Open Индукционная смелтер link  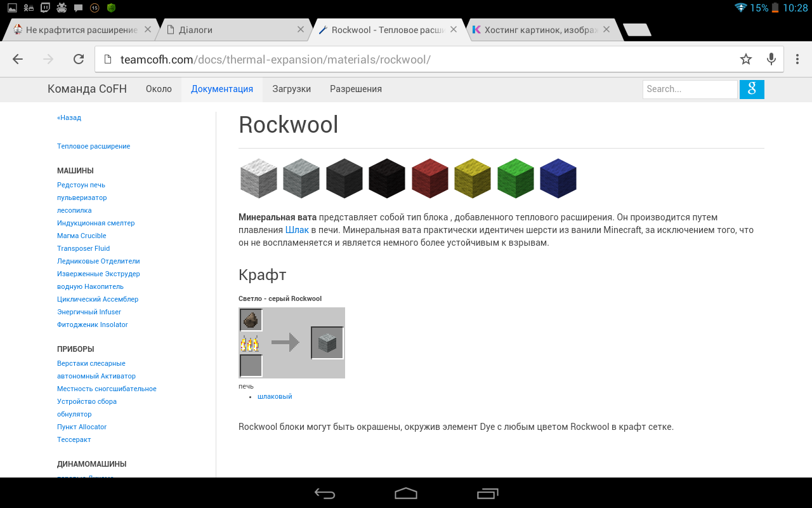96,223
